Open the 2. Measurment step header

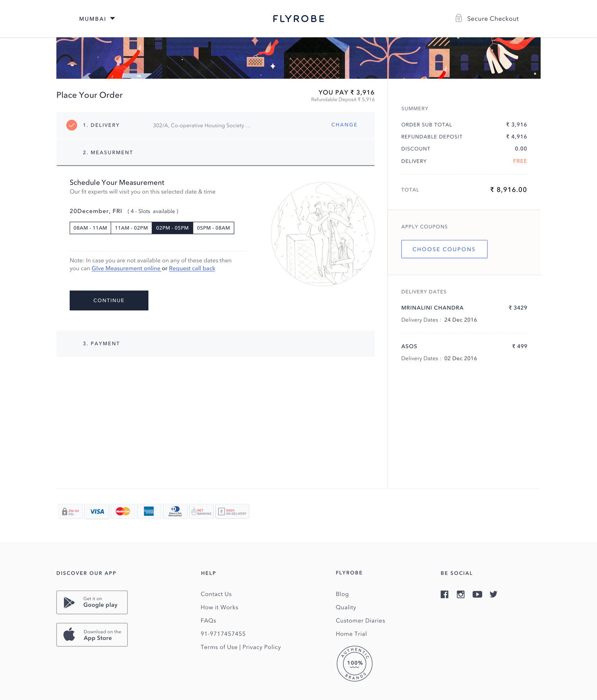pyautogui.click(x=215, y=152)
